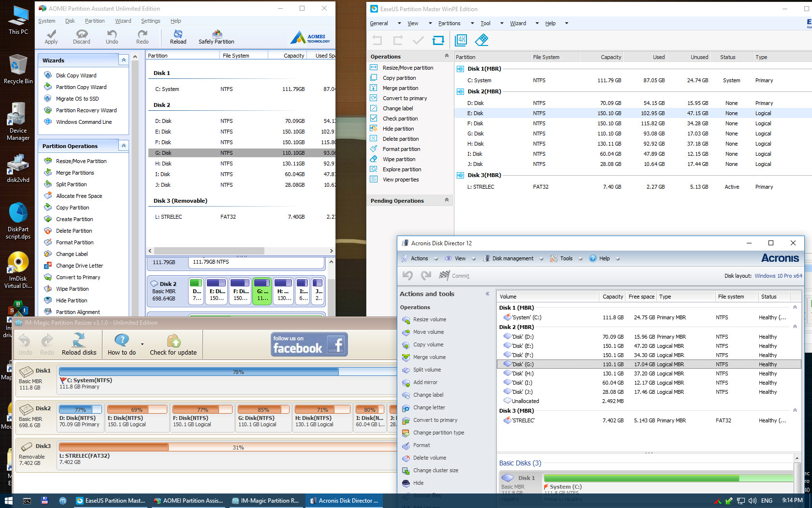Click Change cluster size in Acronis

435,470
